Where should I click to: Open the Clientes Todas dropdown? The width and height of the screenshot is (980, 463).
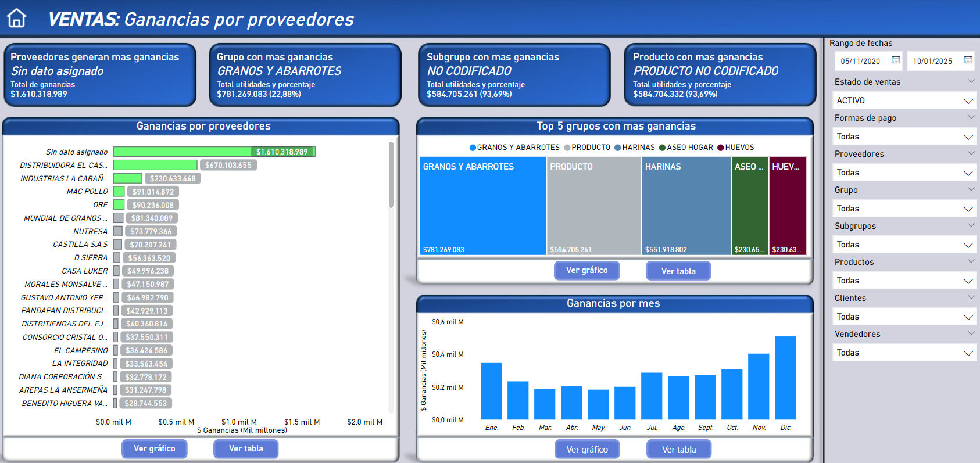(968, 317)
